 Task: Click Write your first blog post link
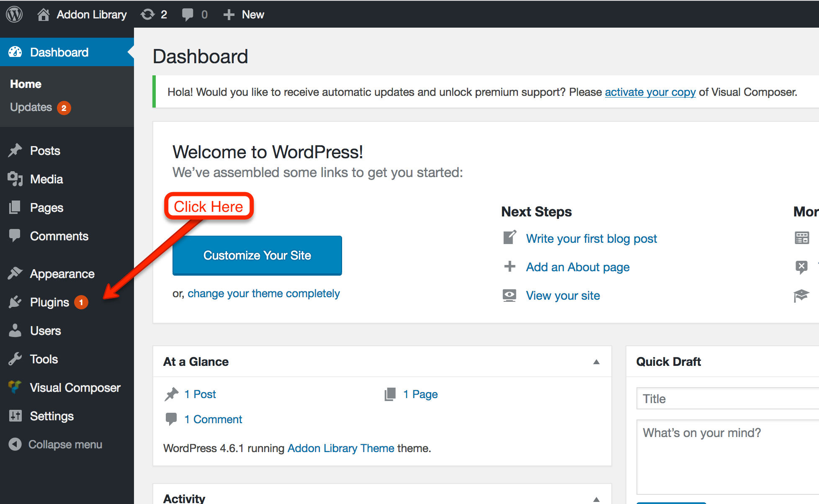(x=591, y=239)
